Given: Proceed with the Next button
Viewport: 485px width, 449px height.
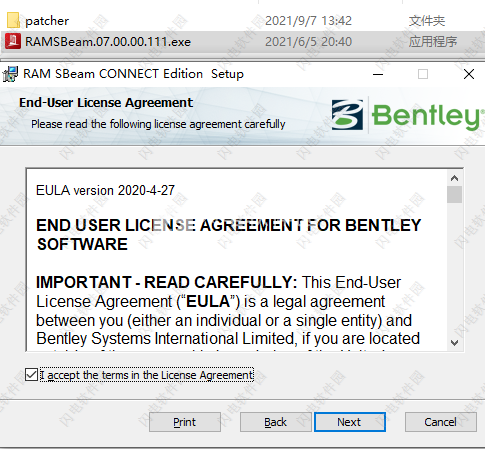Looking at the screenshot, I should click(350, 422).
